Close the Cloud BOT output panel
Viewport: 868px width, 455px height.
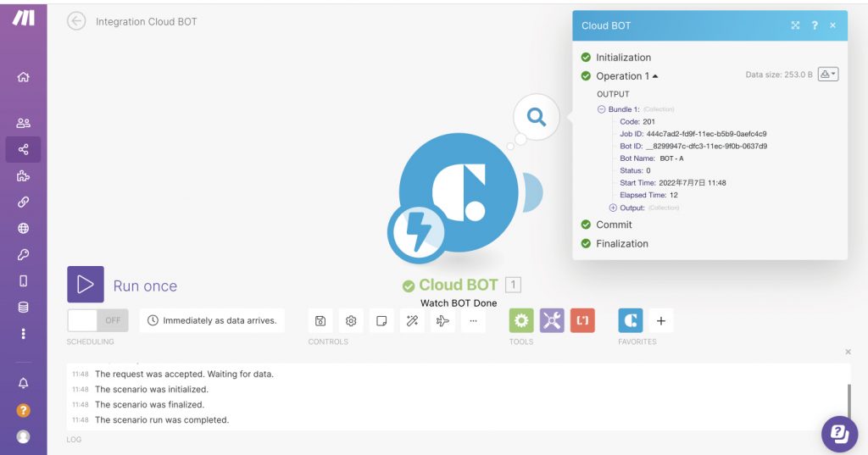coord(832,25)
